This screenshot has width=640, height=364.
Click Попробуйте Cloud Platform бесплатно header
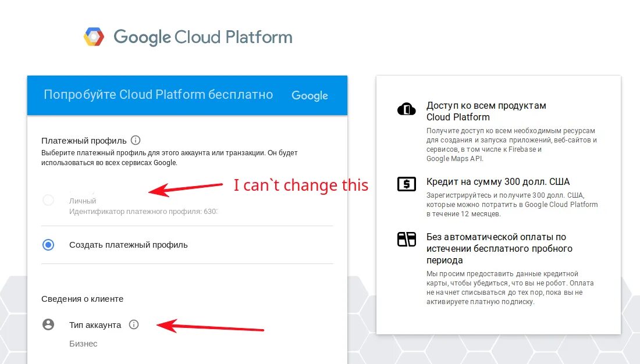pos(158,95)
